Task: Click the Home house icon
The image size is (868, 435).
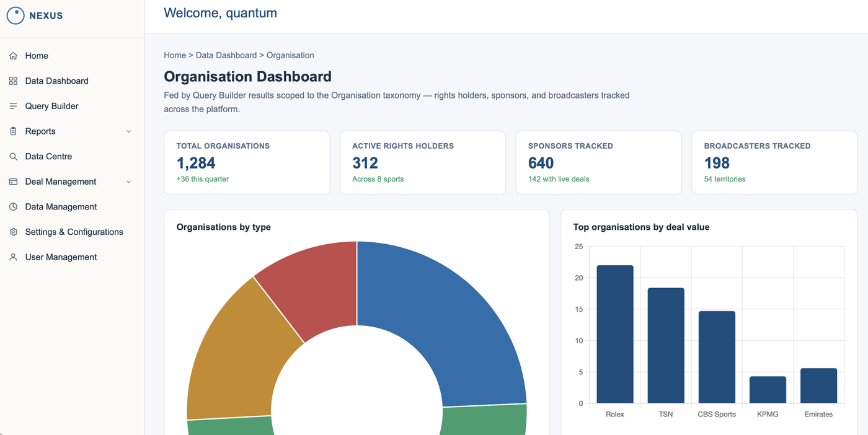Action: pos(13,56)
